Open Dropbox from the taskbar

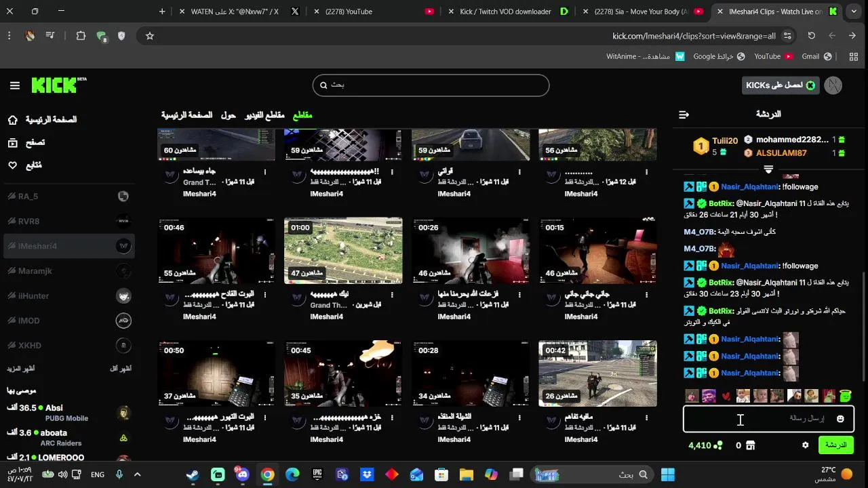click(x=367, y=474)
